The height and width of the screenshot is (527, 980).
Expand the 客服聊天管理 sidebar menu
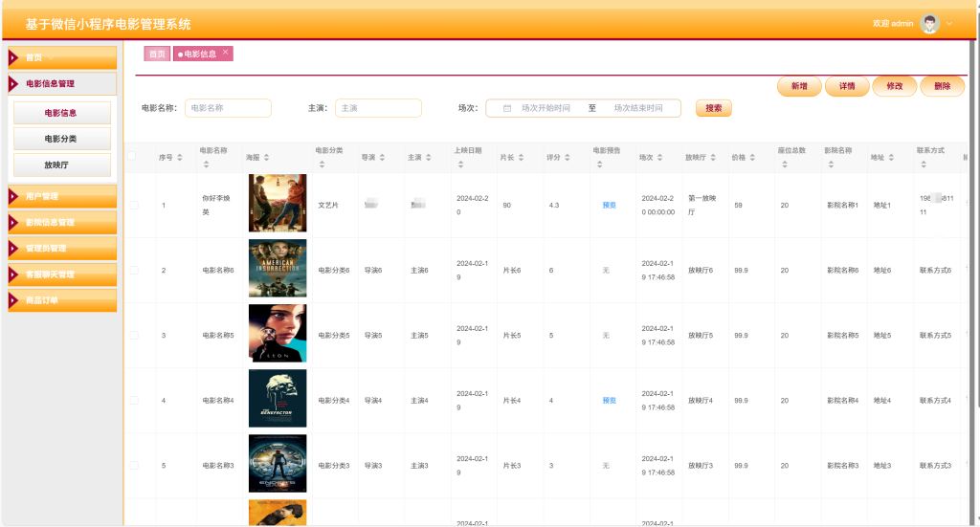(x=62, y=274)
